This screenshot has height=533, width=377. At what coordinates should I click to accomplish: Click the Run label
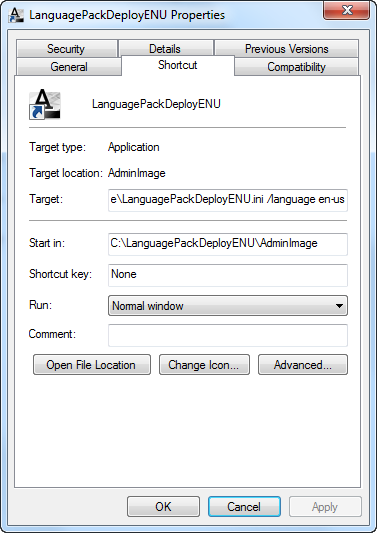40,305
